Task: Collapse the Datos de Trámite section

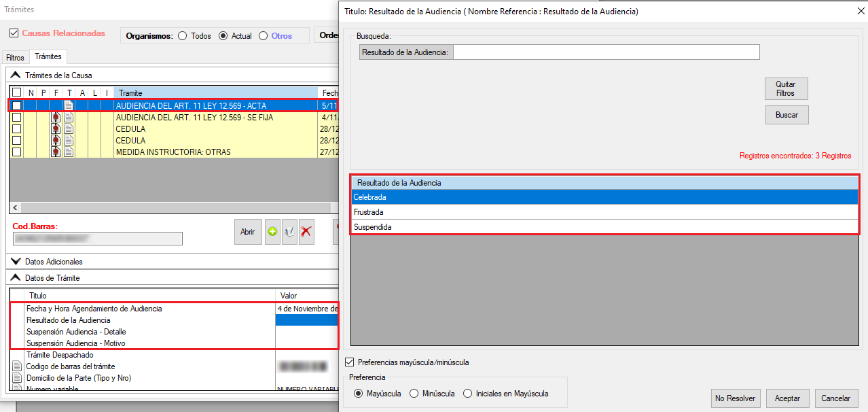Action: [16, 278]
